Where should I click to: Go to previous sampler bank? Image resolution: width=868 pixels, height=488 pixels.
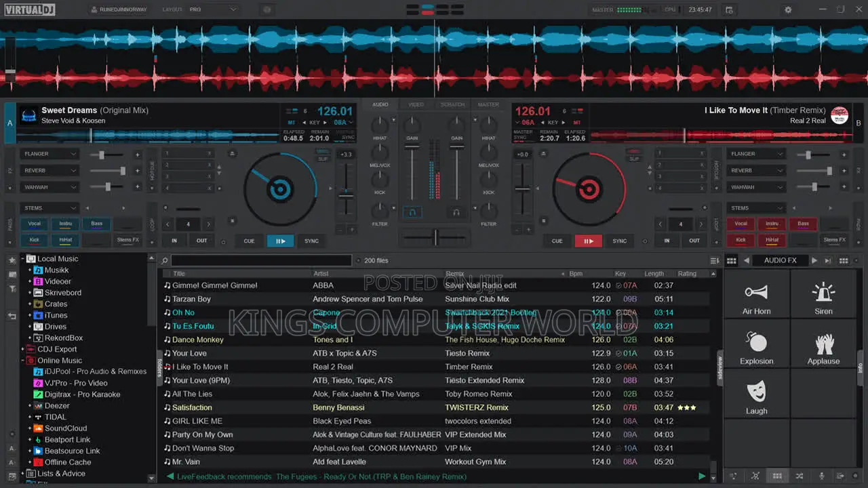click(747, 260)
